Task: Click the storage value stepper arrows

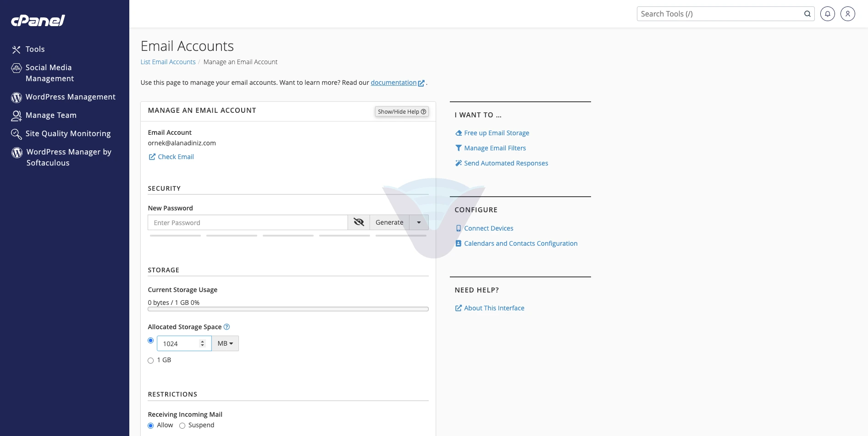Action: tap(202, 343)
